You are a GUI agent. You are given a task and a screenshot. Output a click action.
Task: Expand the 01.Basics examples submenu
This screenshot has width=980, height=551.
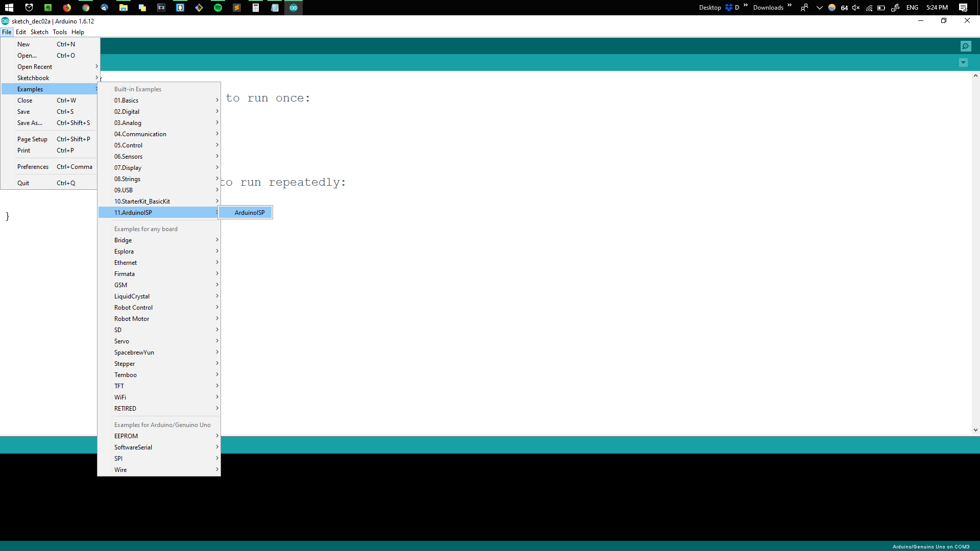(x=159, y=101)
